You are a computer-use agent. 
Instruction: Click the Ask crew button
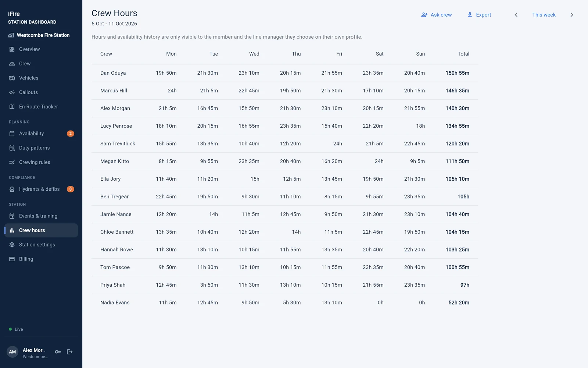437,15
